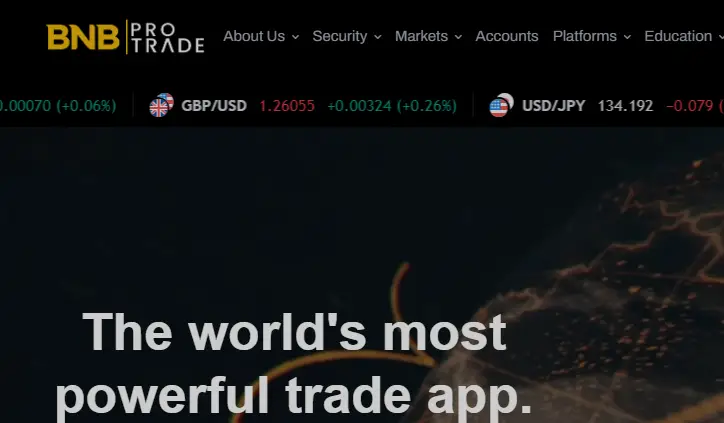Open the Education menu item

click(678, 36)
